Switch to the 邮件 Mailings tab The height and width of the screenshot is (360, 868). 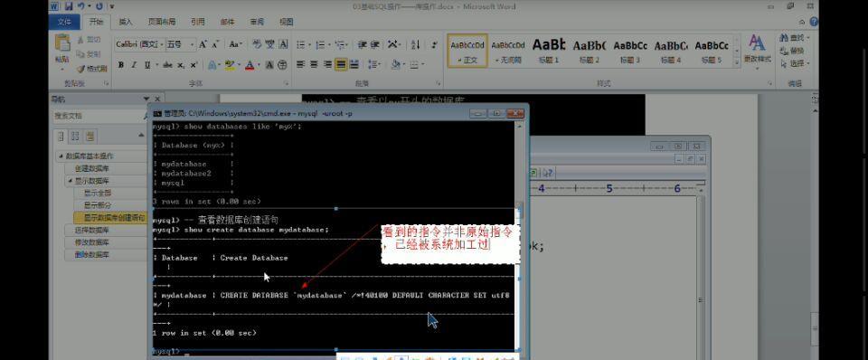[x=228, y=22]
